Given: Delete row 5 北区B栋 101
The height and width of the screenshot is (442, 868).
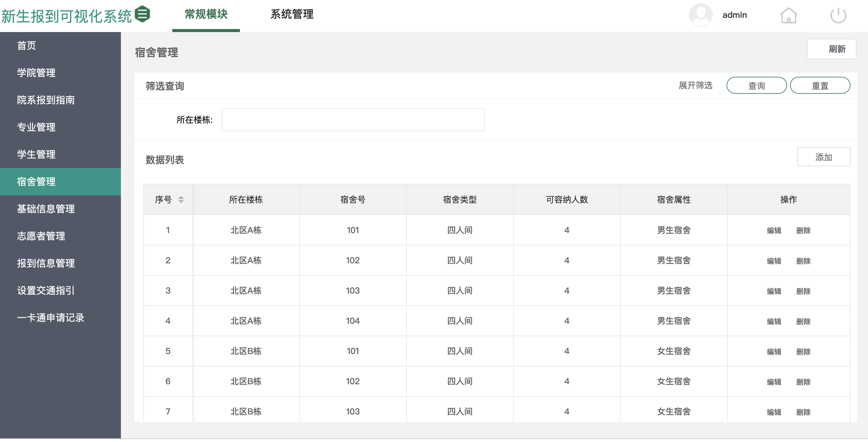Looking at the screenshot, I should tap(803, 352).
